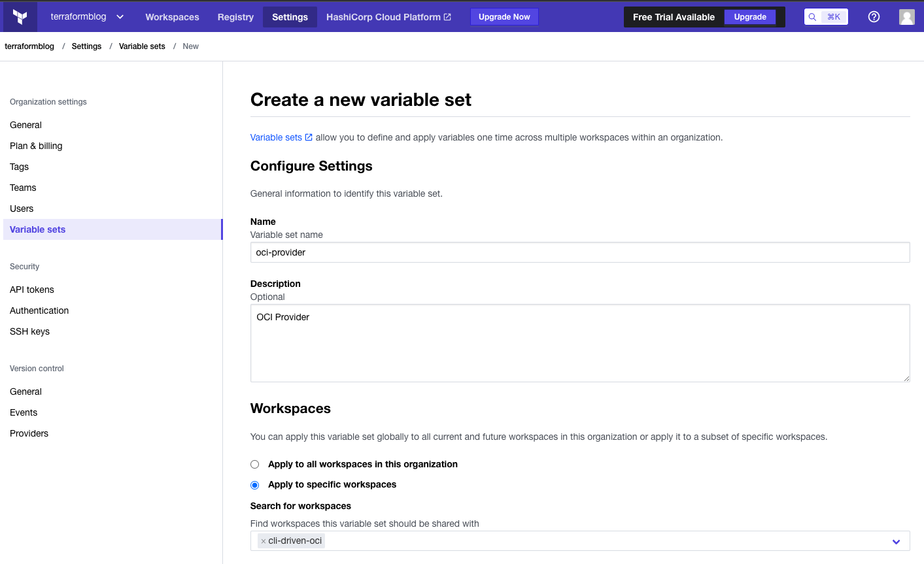Screen dimensions: 924x564
Task: Follow the Variable sets documentation link
Action: tap(276, 137)
